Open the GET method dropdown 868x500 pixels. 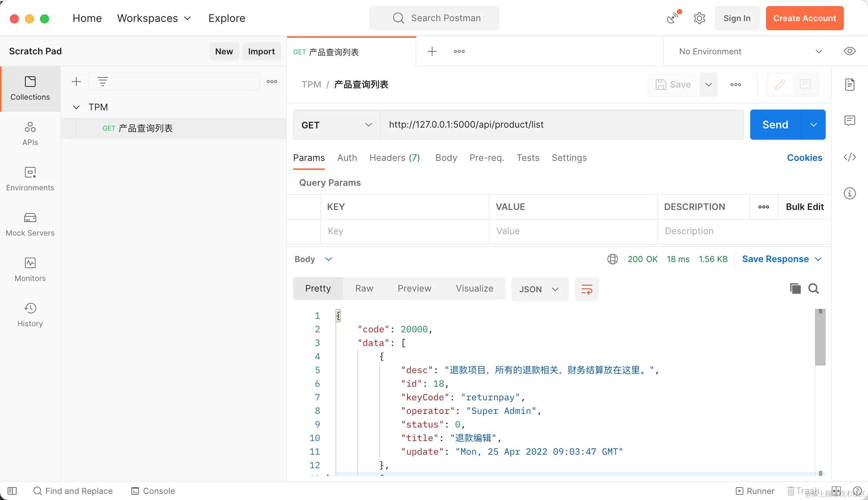coord(336,125)
